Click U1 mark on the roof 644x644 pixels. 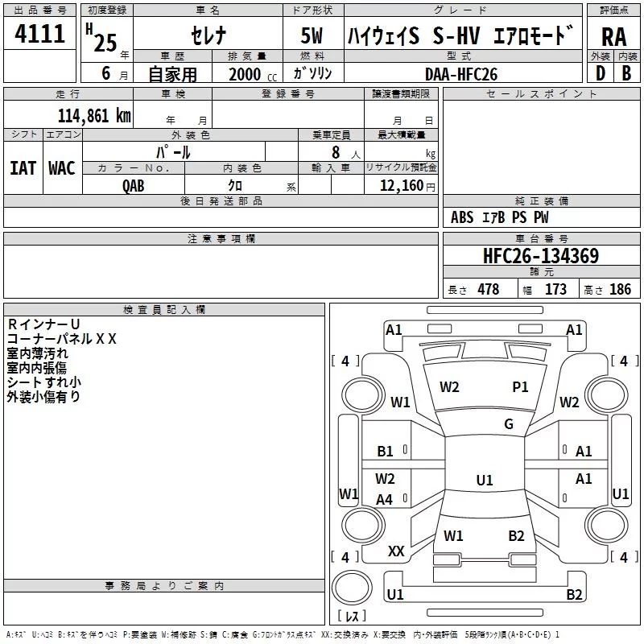485,480
